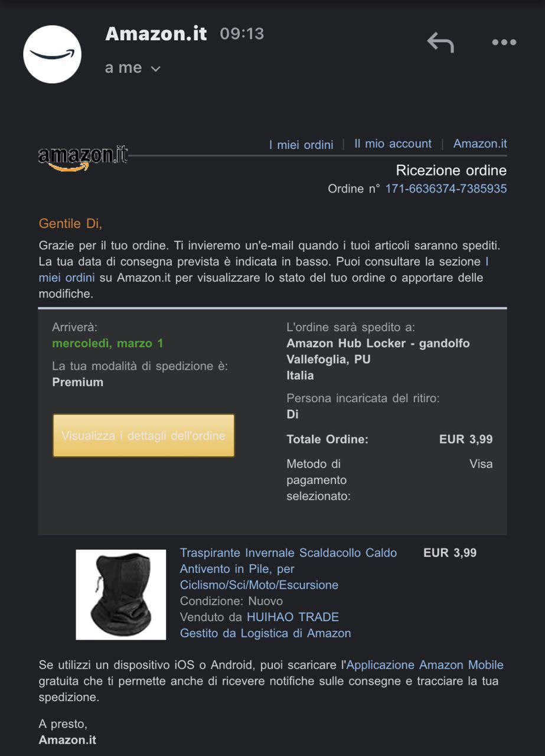Tap the 'a me' recipient label

click(x=123, y=68)
